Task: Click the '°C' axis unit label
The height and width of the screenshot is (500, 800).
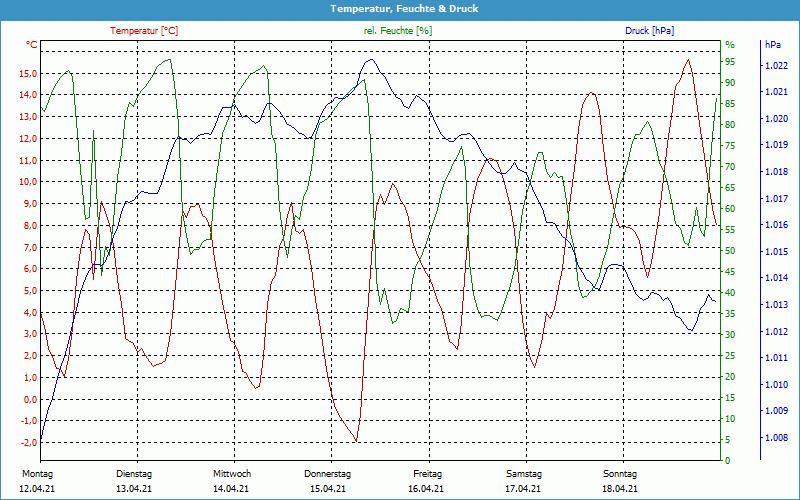Action: point(32,45)
